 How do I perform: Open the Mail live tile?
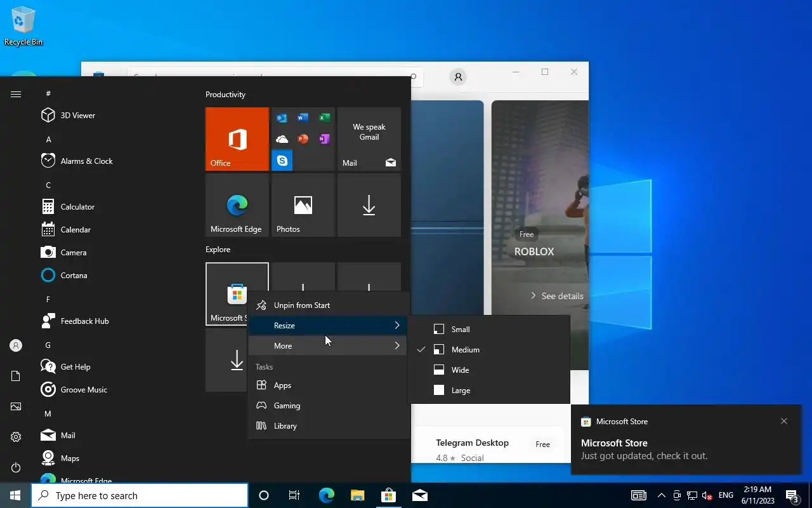click(x=369, y=139)
